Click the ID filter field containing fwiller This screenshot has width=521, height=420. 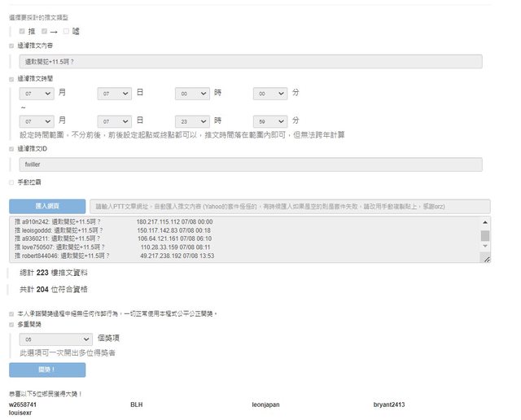[x=251, y=164]
